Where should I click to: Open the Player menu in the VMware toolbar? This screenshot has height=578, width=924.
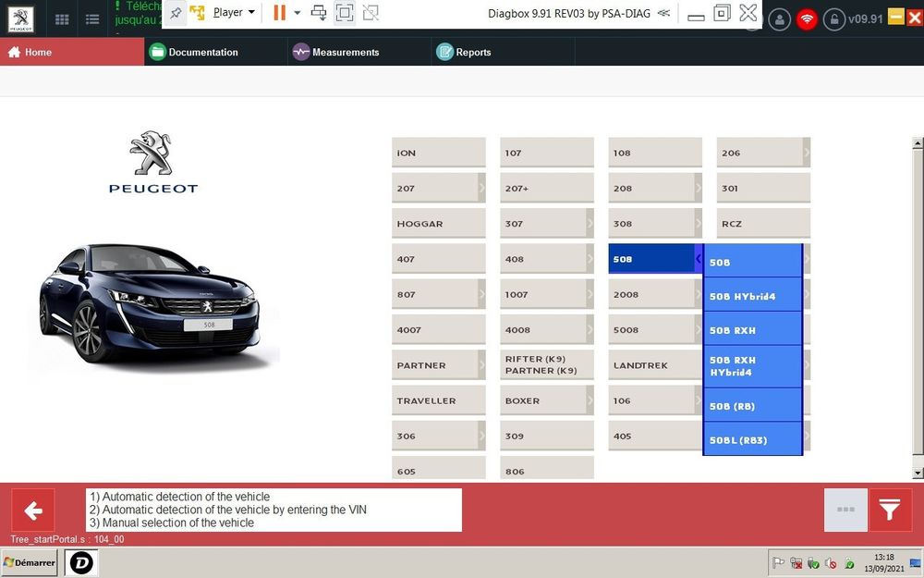coord(234,12)
